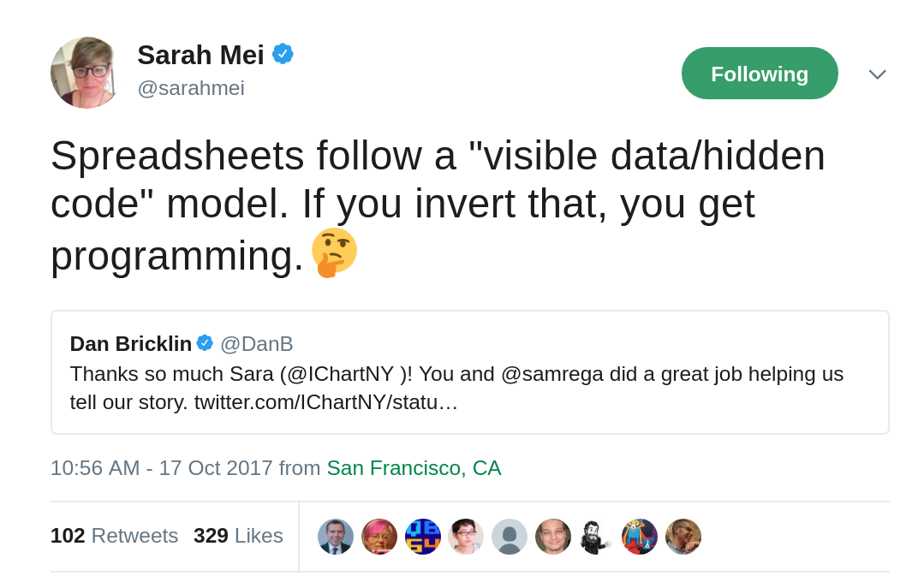Click the thinking face emoji

[334, 252]
